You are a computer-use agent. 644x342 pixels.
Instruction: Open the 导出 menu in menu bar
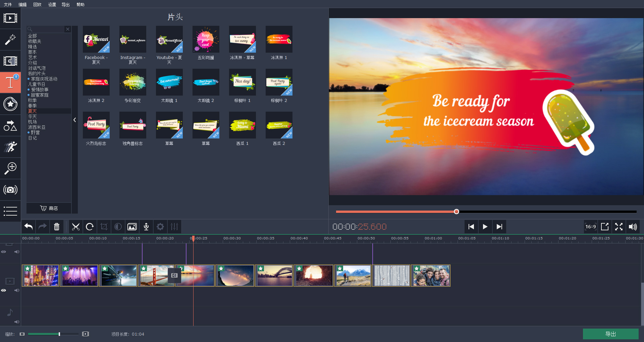[x=65, y=4]
